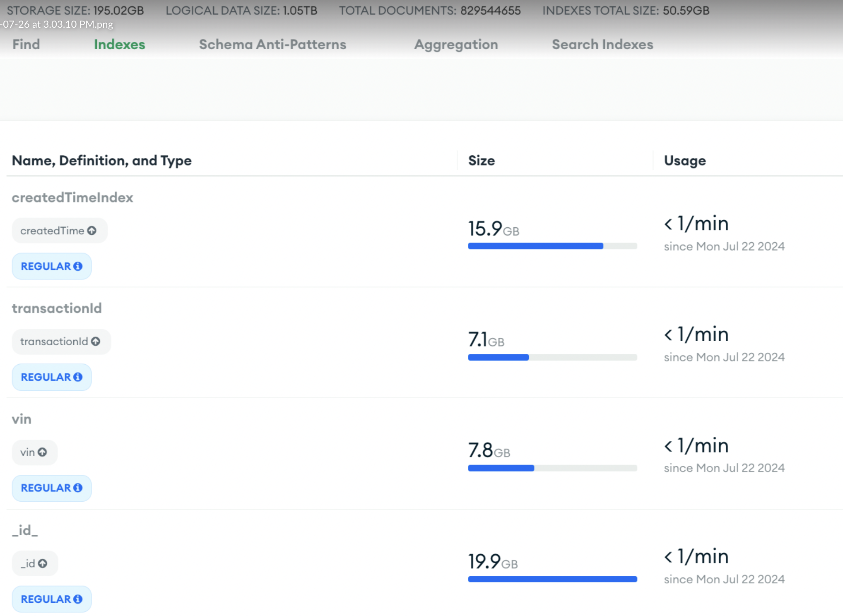The image size is (843, 616).
Task: Click ascending arrow icon on createdTime field
Action: point(92,231)
